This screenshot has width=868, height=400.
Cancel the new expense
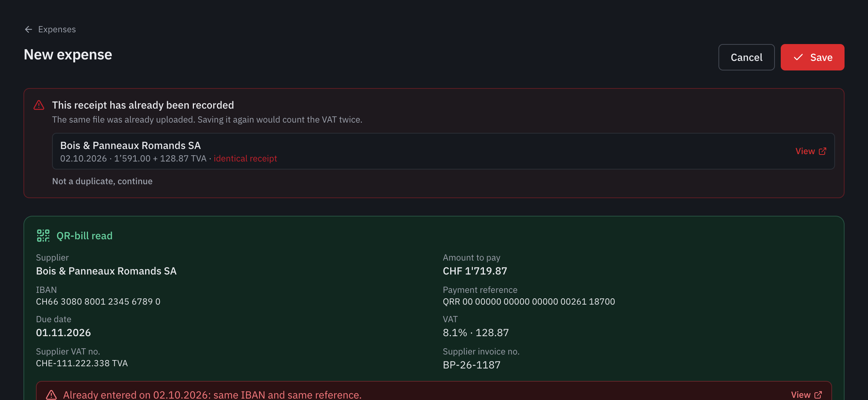pos(746,57)
